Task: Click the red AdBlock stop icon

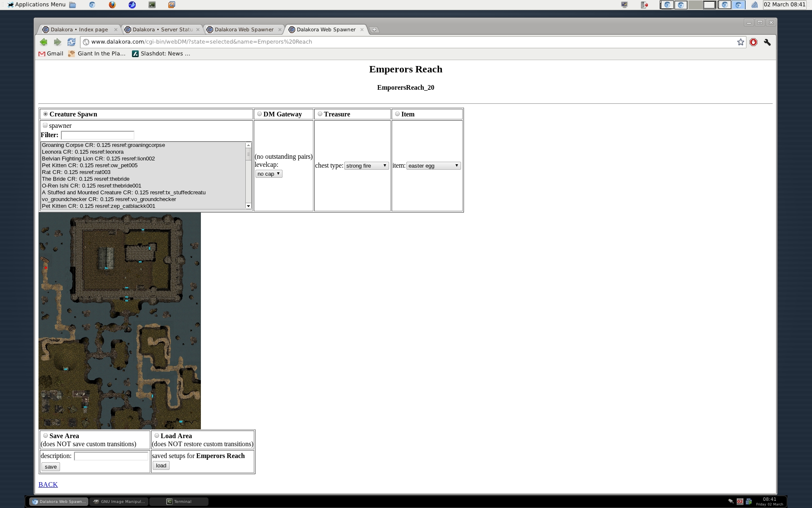Action: click(753, 42)
